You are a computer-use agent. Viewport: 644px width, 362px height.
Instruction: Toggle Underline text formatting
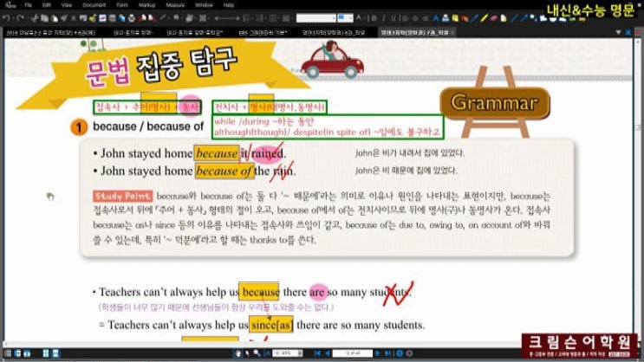394,18
